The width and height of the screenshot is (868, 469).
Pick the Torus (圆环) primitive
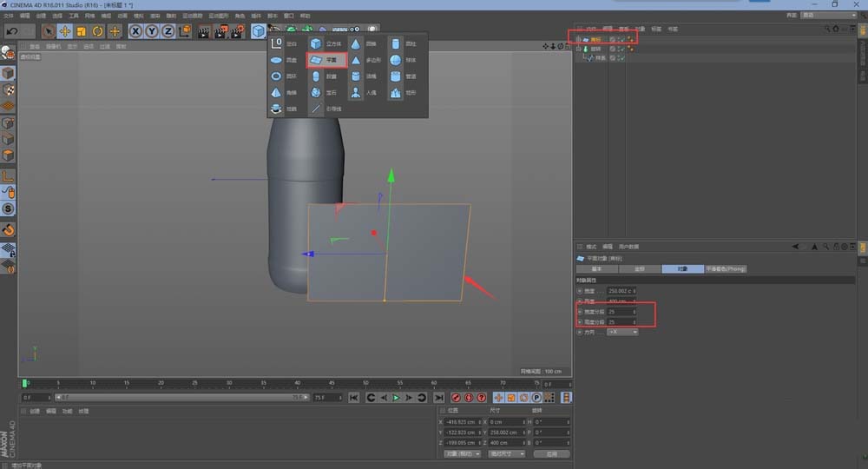pos(284,76)
